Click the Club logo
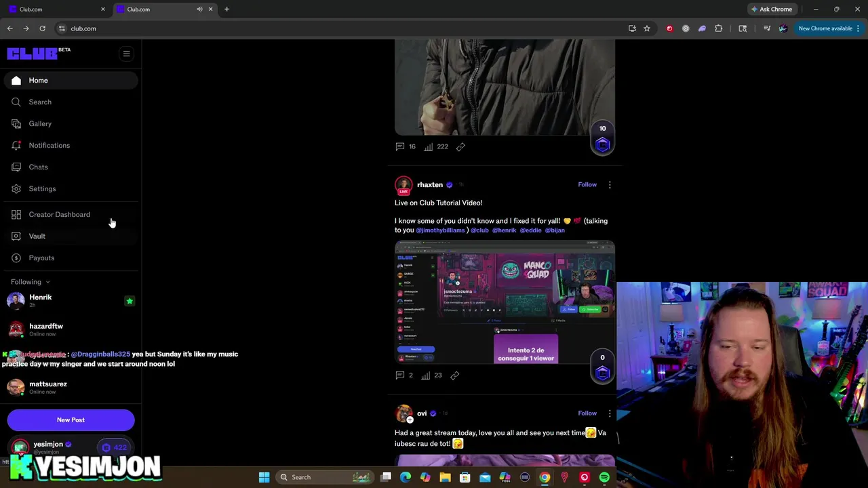This screenshot has width=868, height=488. coord(33,54)
